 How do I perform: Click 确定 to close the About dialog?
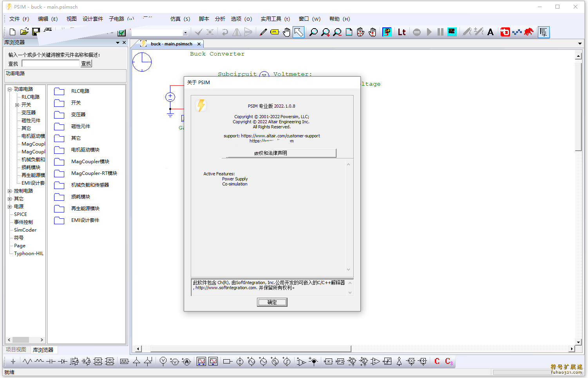coord(272,302)
